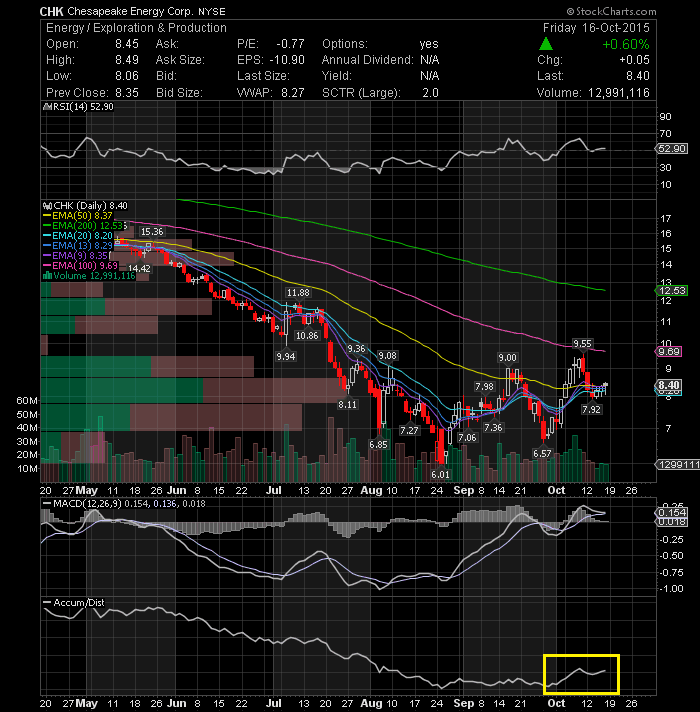Select the High price 8.49
This screenshot has height=712, width=700.
(x=127, y=60)
